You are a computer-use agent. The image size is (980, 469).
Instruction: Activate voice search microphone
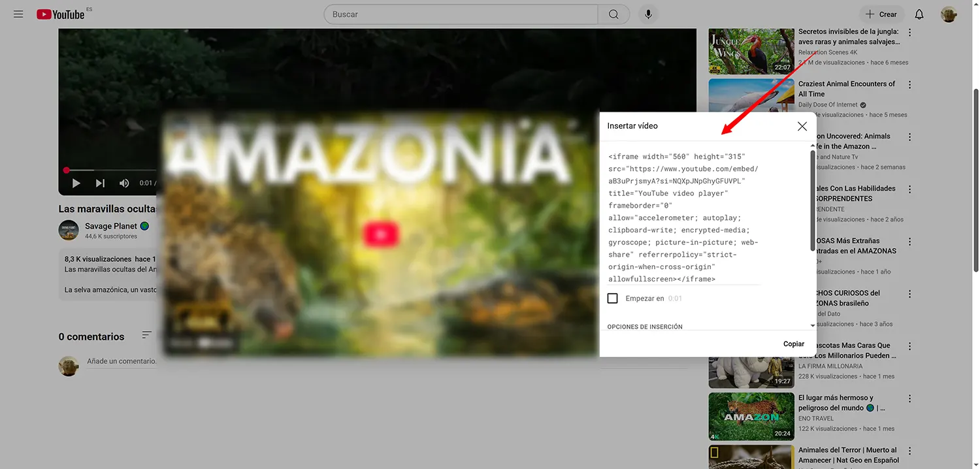tap(648, 14)
